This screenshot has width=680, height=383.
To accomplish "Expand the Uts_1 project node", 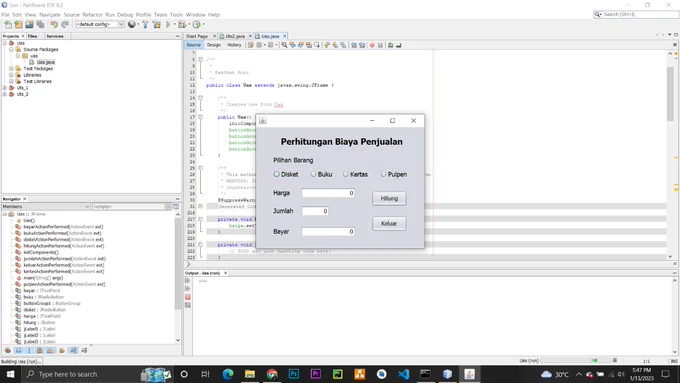I will (x=5, y=88).
